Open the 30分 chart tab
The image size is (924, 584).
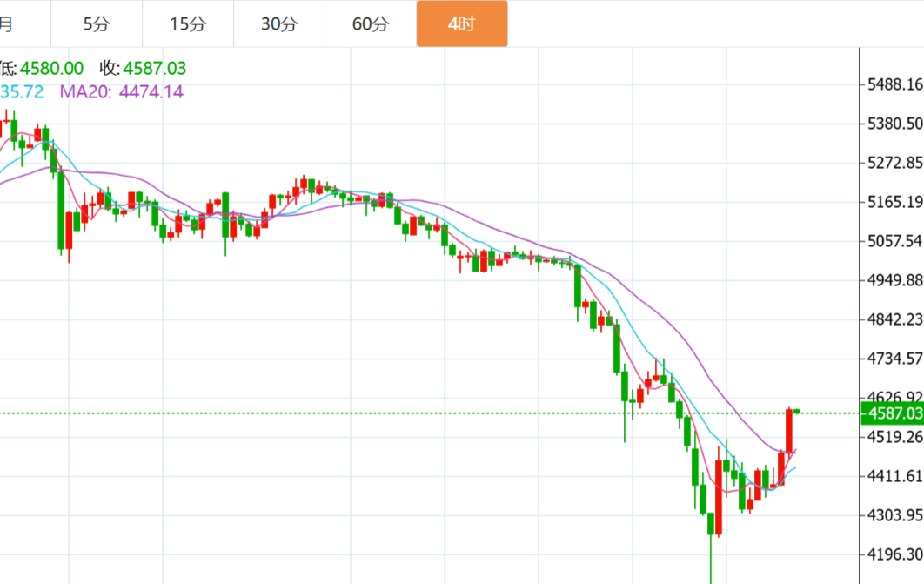pos(279,23)
